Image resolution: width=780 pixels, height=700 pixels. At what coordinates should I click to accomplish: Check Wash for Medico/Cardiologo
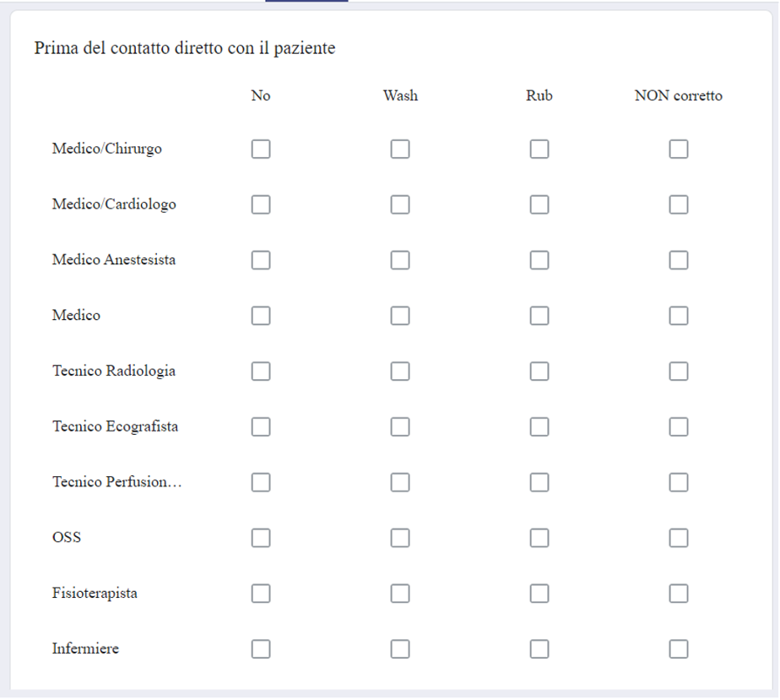pyautogui.click(x=400, y=204)
